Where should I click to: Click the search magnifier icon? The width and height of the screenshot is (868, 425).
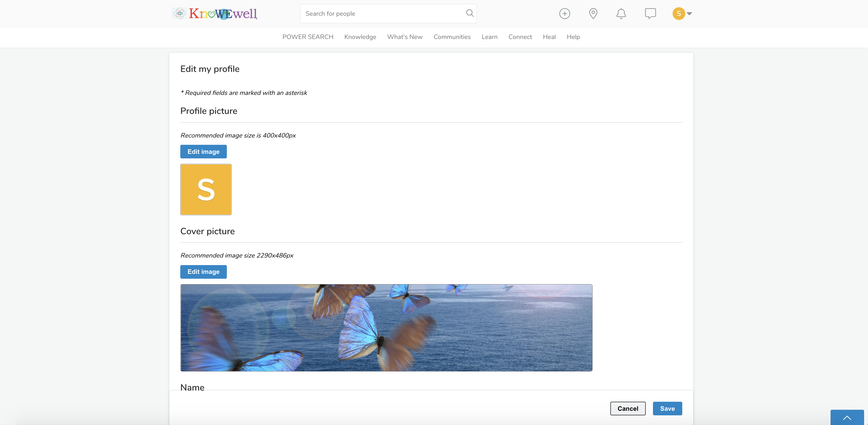coord(470,13)
